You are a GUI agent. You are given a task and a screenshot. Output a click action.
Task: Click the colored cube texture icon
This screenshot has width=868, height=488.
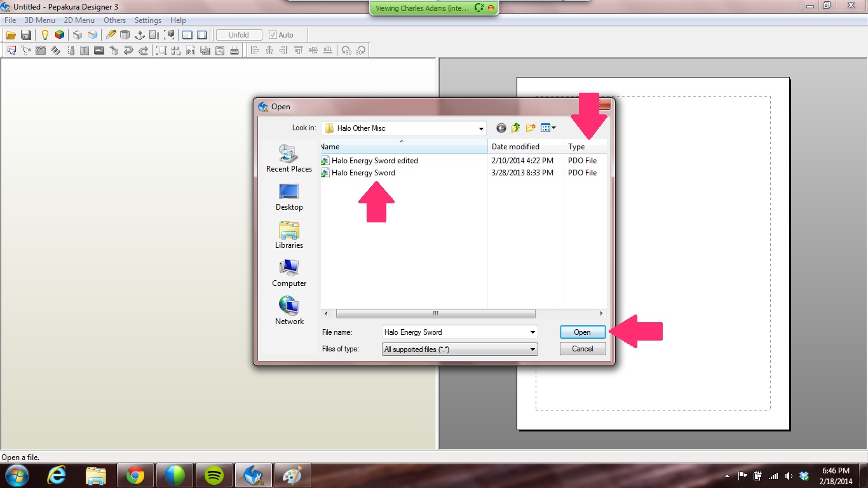(x=59, y=35)
